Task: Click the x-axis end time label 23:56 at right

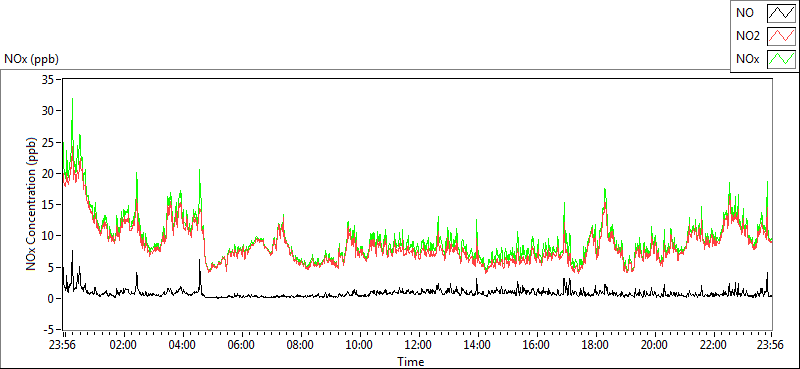Action: point(771,344)
